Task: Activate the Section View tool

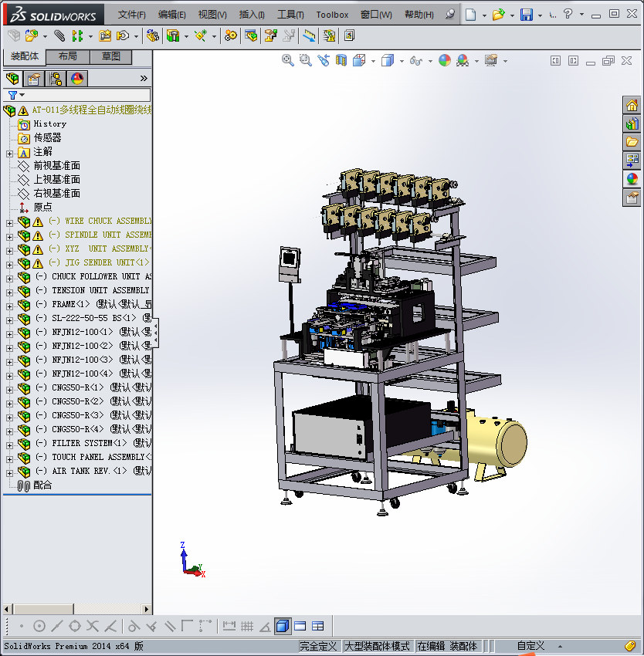Action: pyautogui.click(x=341, y=61)
